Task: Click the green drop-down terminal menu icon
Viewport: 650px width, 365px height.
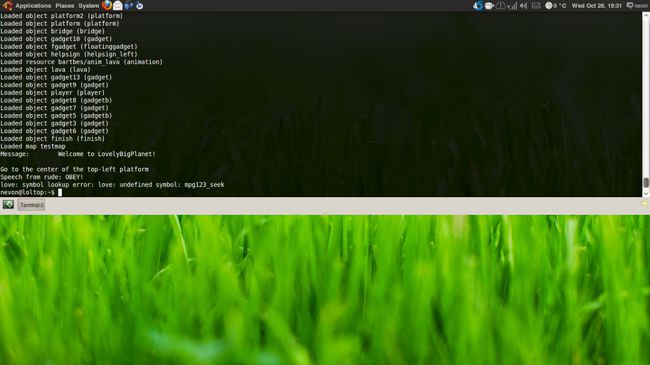Action: pyautogui.click(x=8, y=204)
